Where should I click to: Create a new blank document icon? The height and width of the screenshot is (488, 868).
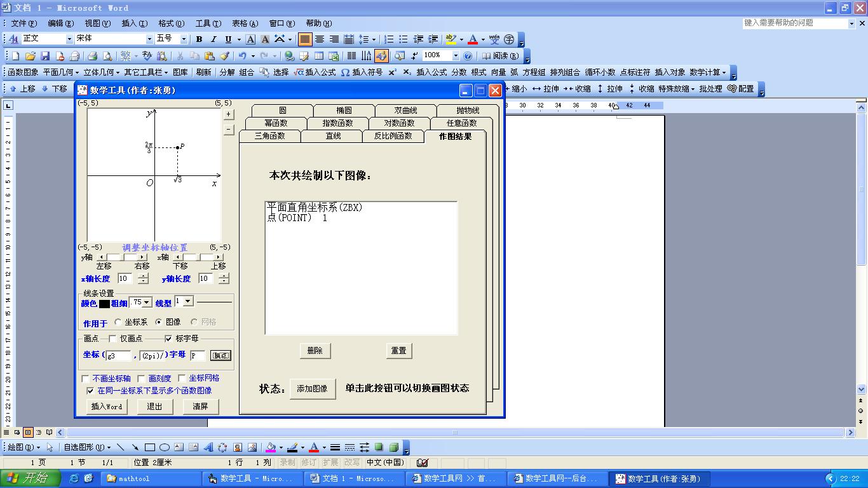16,56
